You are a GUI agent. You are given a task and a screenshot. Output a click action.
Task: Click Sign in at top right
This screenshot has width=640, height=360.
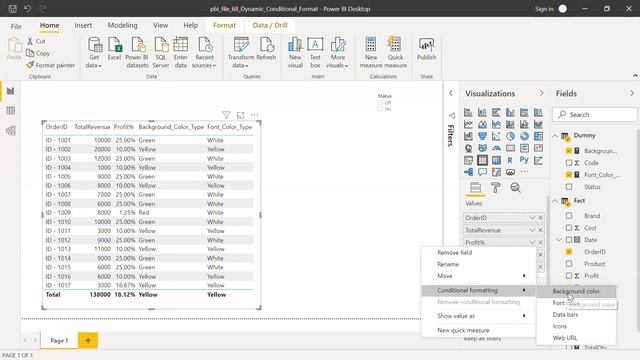tap(544, 9)
